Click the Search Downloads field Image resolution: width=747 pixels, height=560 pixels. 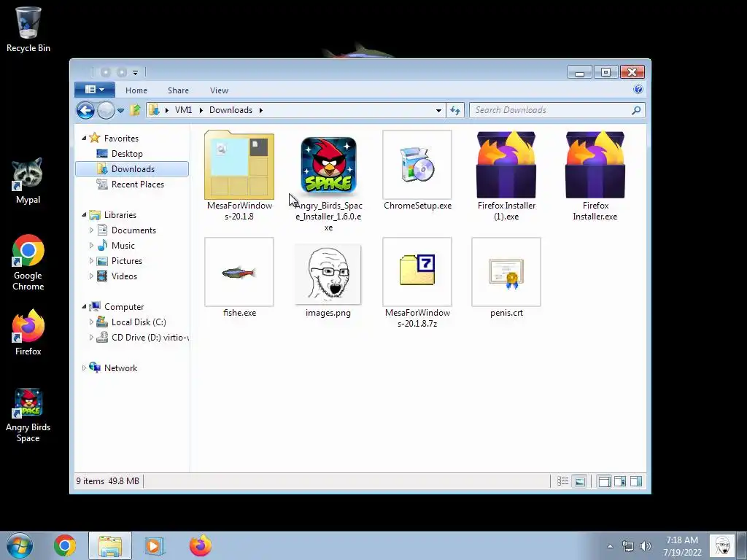tap(557, 110)
